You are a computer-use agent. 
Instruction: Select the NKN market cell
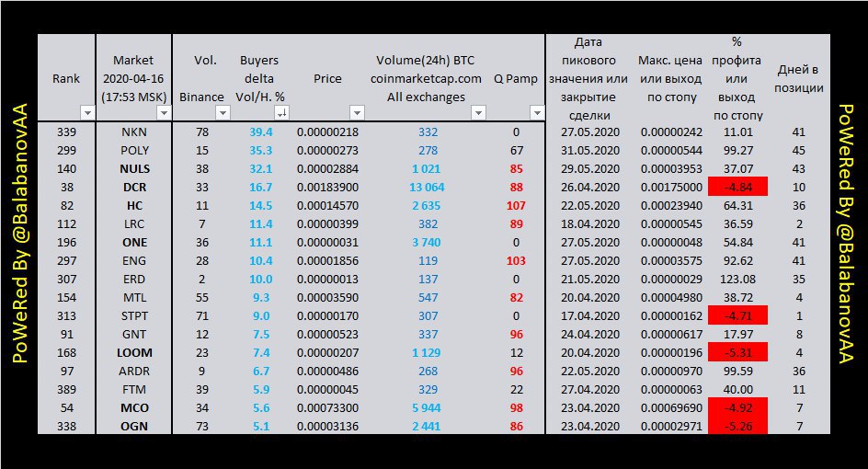[x=134, y=132]
